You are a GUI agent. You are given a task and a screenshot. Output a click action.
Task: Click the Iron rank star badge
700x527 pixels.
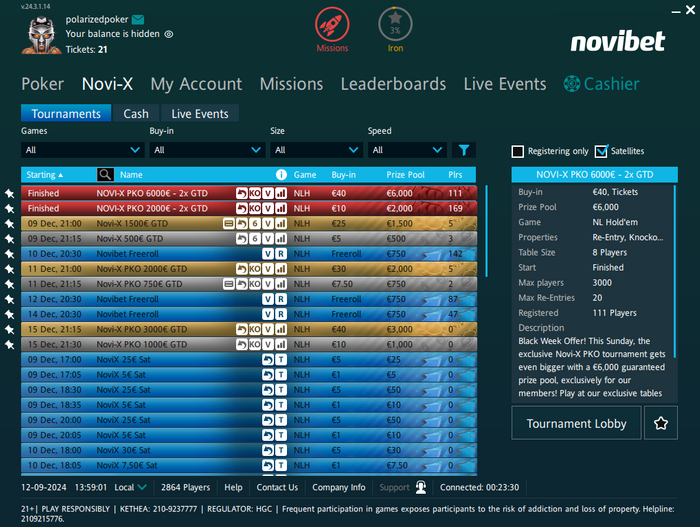(395, 25)
